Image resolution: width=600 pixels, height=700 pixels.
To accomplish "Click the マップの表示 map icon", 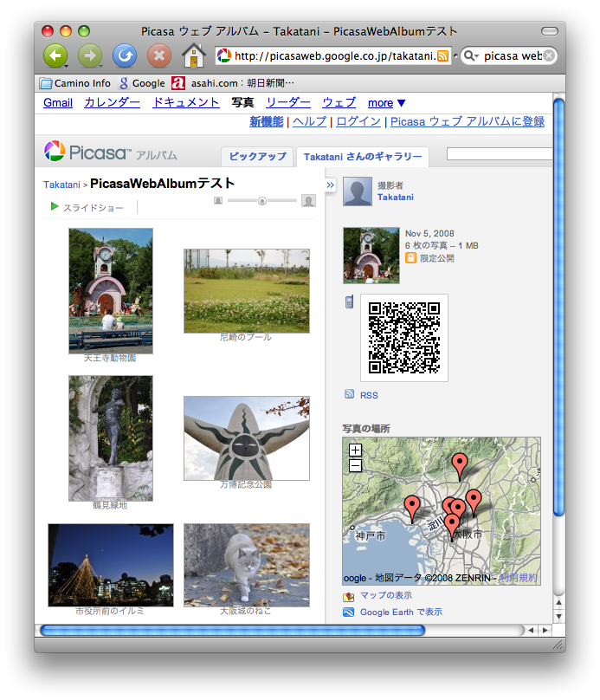I will pyautogui.click(x=348, y=596).
